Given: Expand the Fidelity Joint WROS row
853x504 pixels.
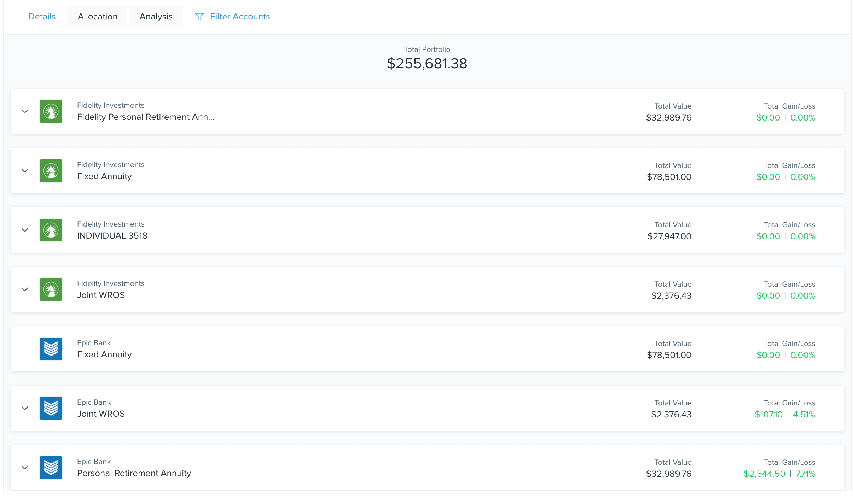Looking at the screenshot, I should pos(25,289).
